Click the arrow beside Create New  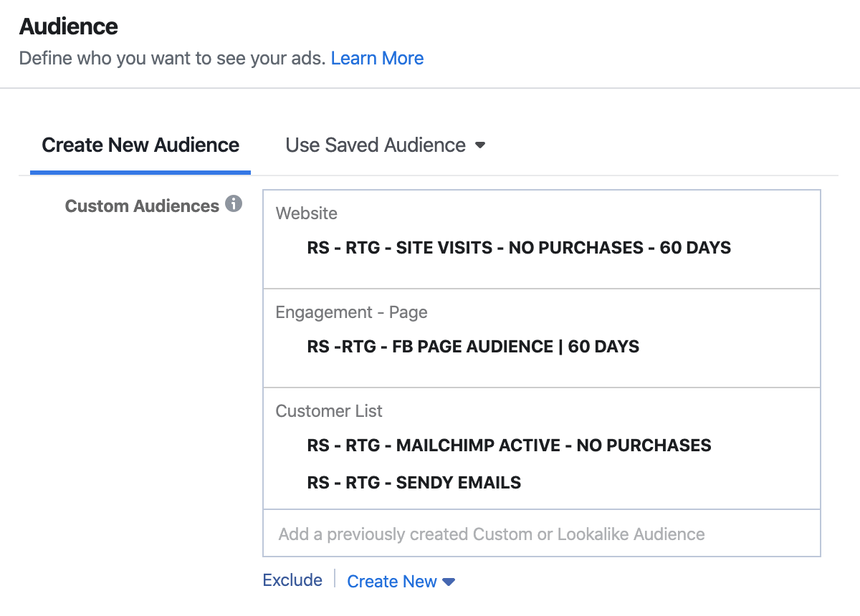(x=449, y=582)
